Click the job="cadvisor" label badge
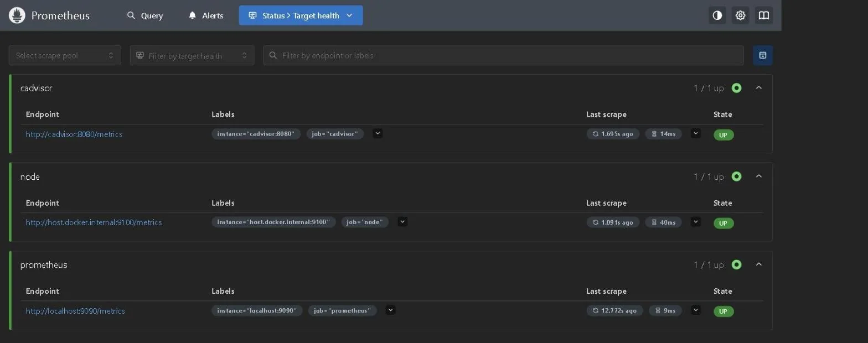Image resolution: width=868 pixels, height=343 pixels. pos(335,134)
